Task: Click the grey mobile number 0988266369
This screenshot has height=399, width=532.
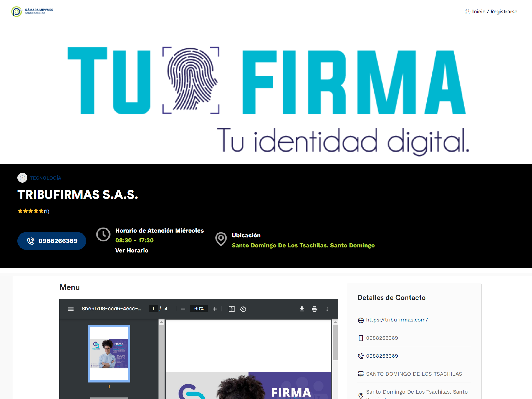Action: 382,338
